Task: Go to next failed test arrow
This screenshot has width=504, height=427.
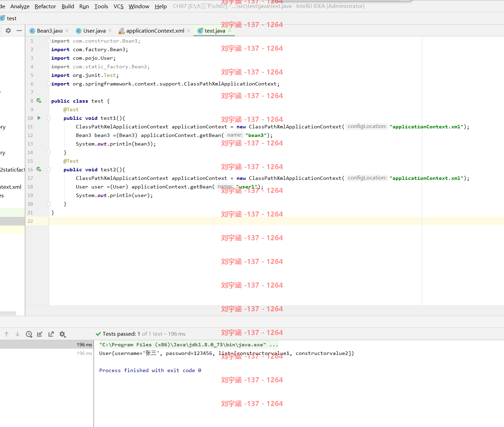Action: [x=18, y=334]
